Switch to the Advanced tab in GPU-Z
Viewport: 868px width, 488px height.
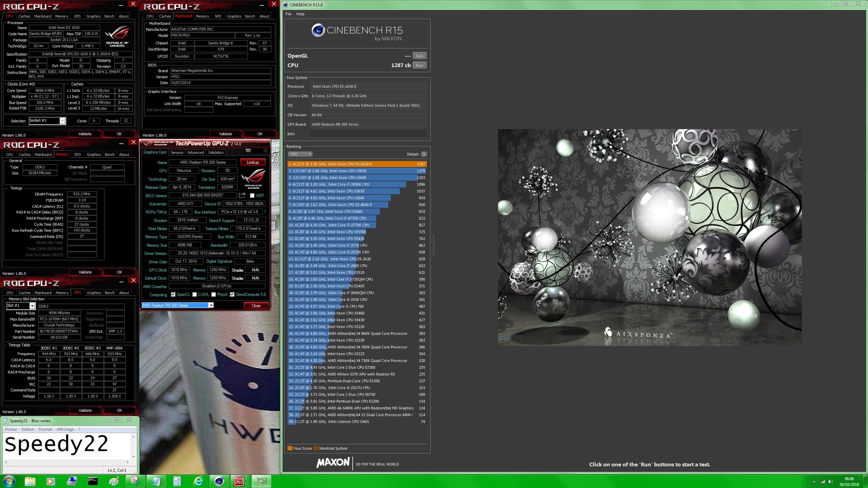pos(196,152)
